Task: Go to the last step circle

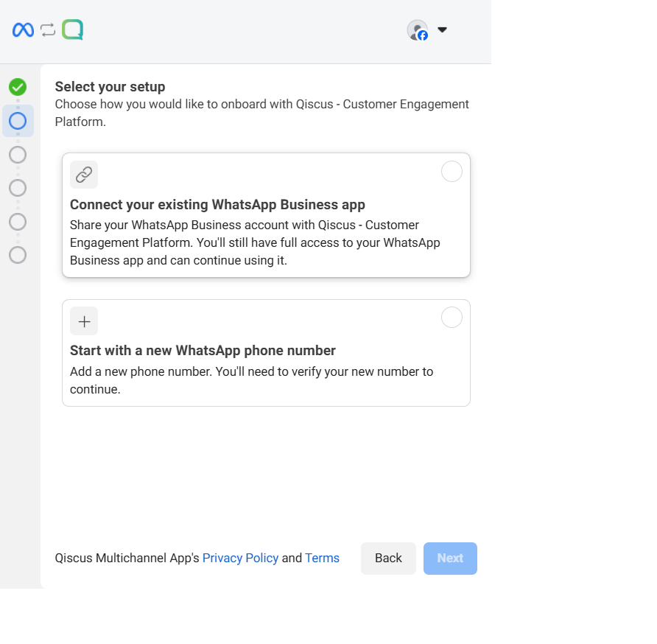Action: coord(18,255)
